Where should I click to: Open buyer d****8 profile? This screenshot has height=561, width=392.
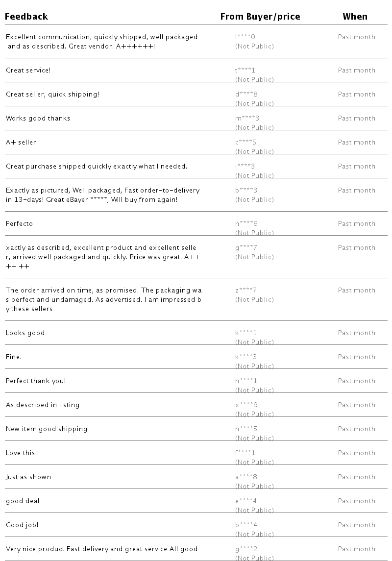(246, 94)
